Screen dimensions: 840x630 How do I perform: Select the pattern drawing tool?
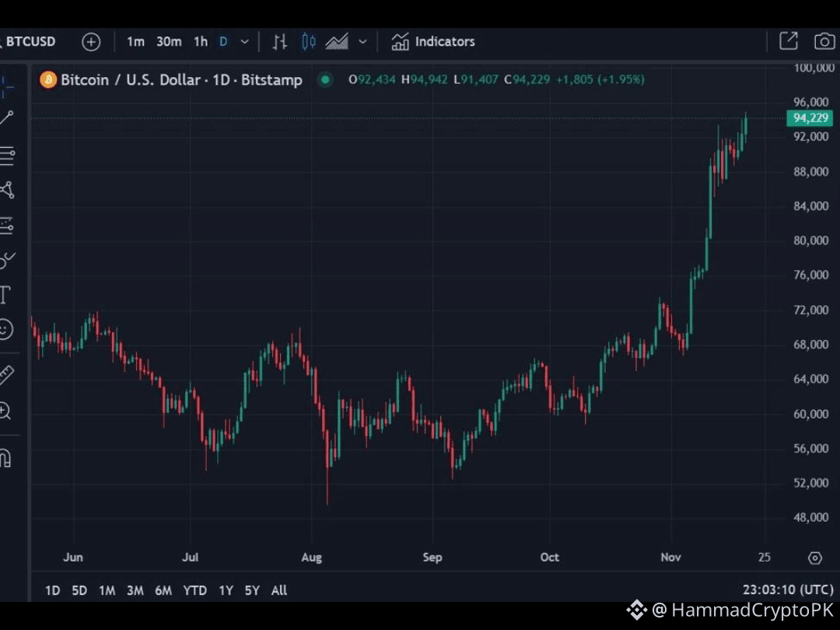(x=6, y=191)
